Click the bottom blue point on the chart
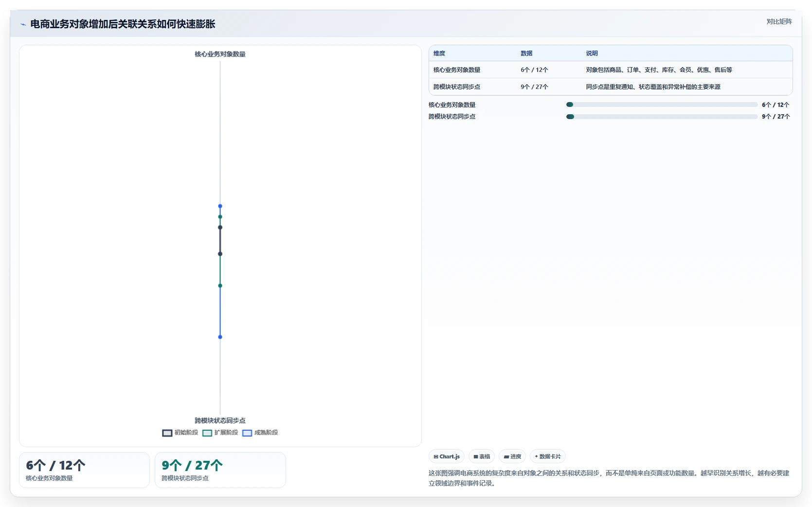 click(220, 337)
